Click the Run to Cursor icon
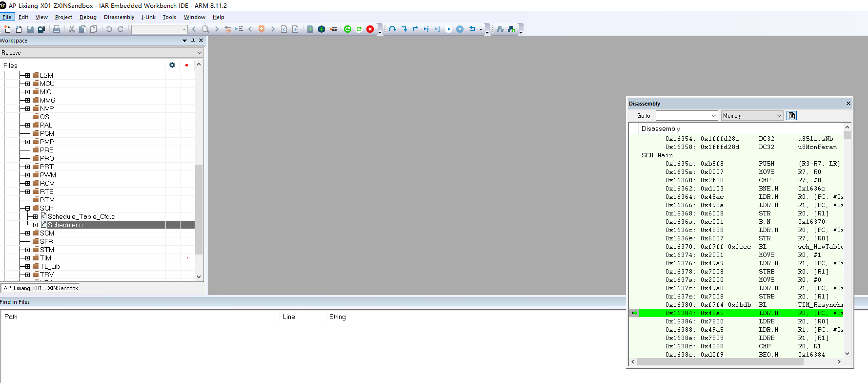The width and height of the screenshot is (868, 383). tap(438, 29)
